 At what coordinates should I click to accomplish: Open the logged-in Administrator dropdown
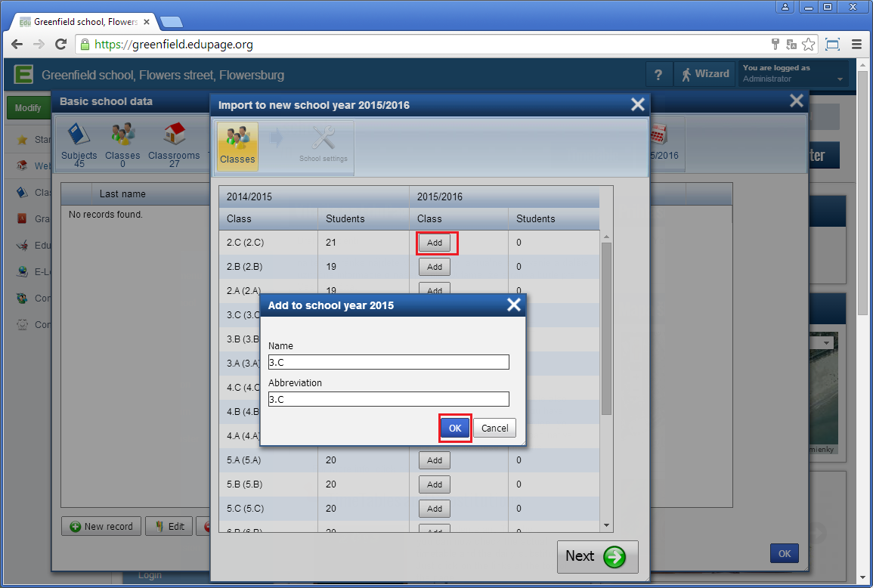click(x=793, y=73)
